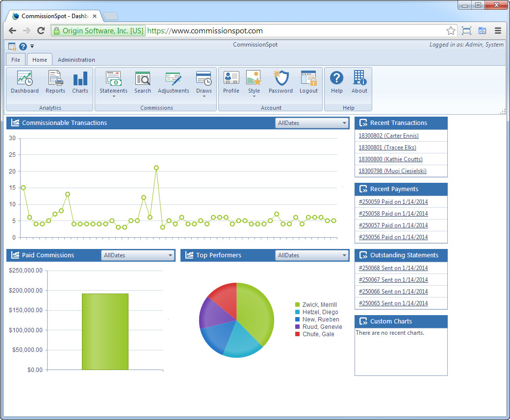510x420 pixels.
Task: Open statement #250065 Sent on 1/14/2014
Action: point(393,303)
